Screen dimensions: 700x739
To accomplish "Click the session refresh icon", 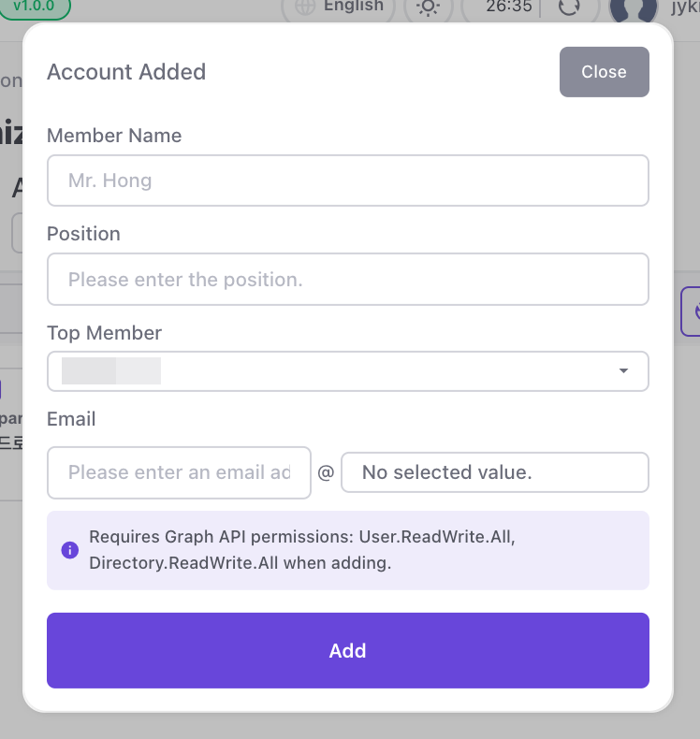I will tap(568, 7).
